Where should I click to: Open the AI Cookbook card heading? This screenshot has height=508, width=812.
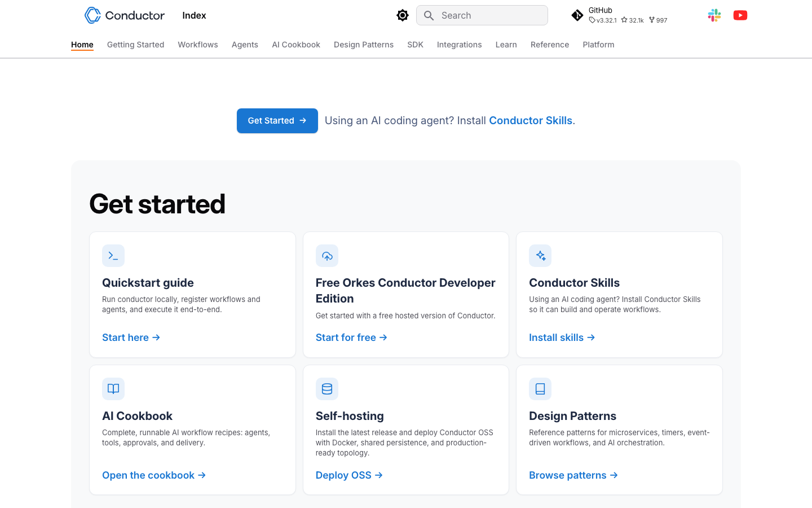(x=137, y=416)
